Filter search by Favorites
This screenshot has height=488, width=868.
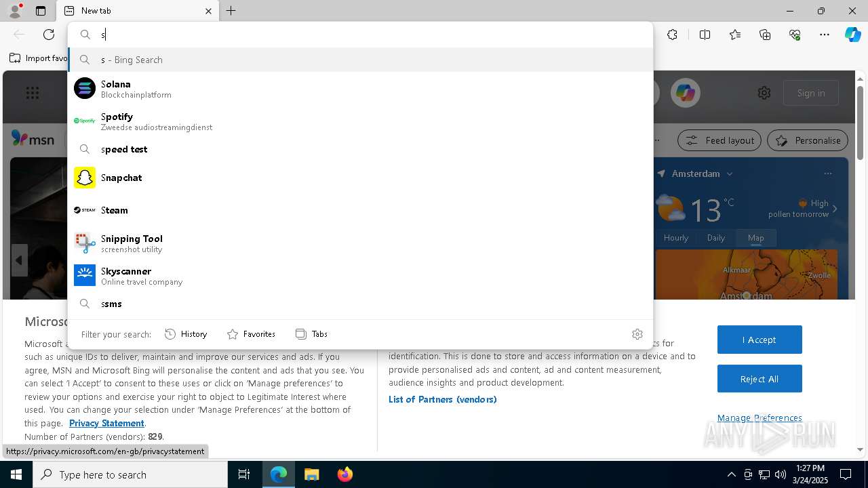tap(251, 333)
